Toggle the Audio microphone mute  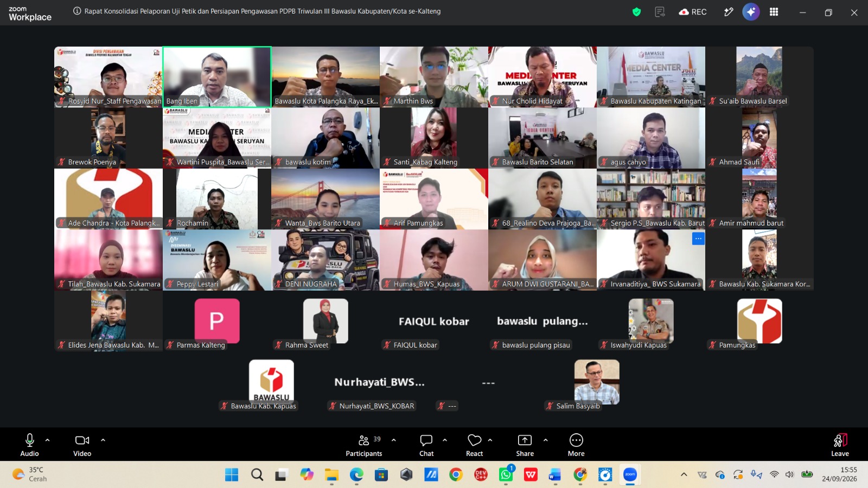coord(30,445)
